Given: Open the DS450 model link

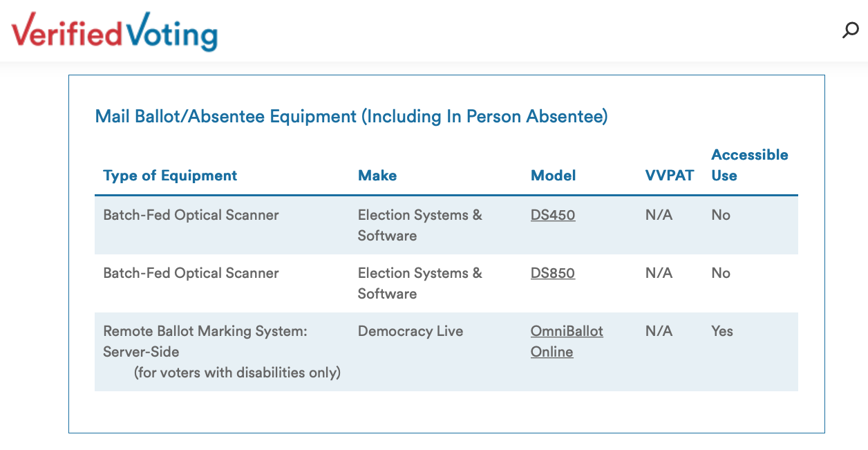Looking at the screenshot, I should click(x=553, y=215).
